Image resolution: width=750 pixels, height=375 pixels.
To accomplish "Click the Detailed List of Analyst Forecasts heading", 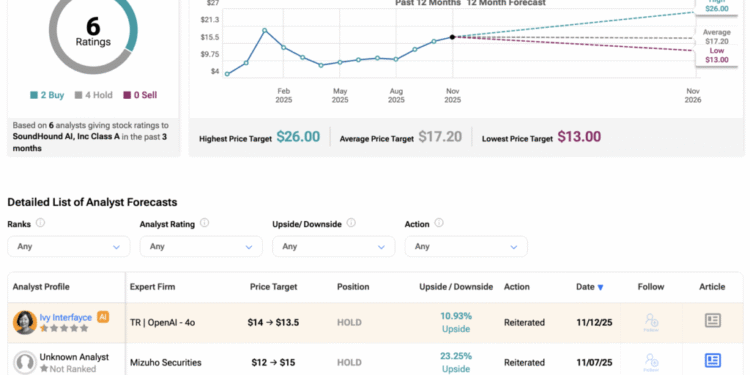I will click(x=92, y=202).
